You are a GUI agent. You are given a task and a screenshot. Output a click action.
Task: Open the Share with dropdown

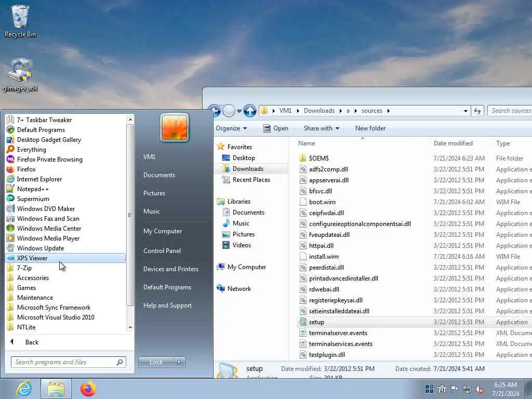click(x=321, y=128)
